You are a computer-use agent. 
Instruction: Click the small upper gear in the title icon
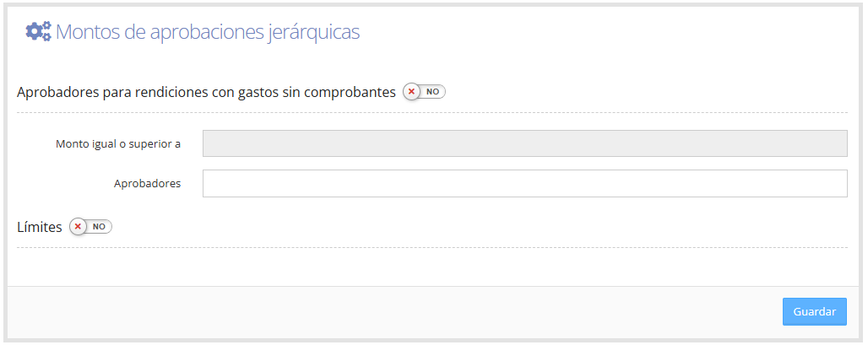[x=46, y=25]
